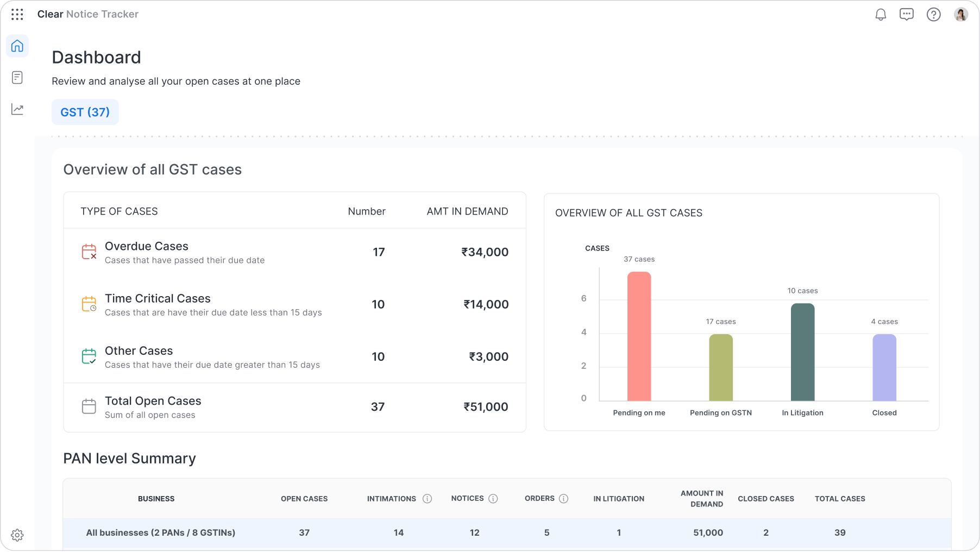This screenshot has height=552, width=980.
Task: Open the Overdue Cases row
Action: [x=294, y=253]
